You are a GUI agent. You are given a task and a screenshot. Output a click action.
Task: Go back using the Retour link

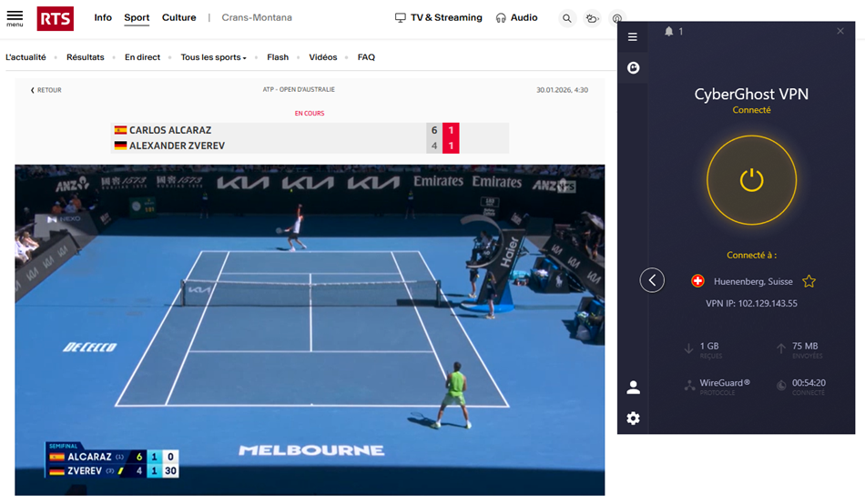pyautogui.click(x=46, y=90)
